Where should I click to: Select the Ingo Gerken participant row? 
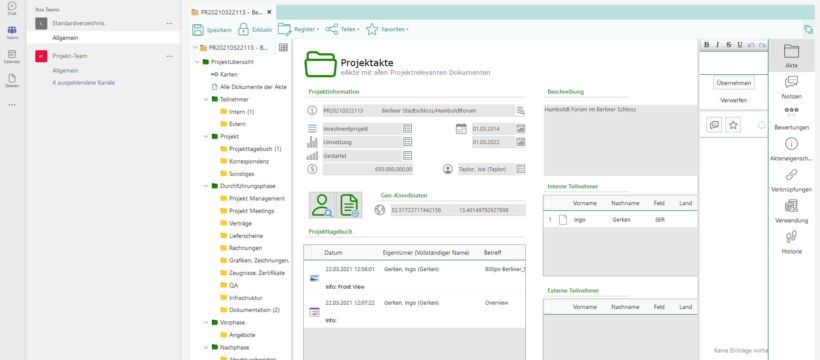click(x=620, y=220)
